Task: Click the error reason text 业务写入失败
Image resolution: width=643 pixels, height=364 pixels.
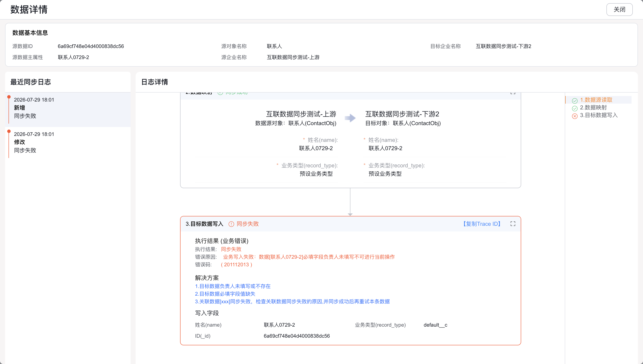Action: [x=309, y=257]
